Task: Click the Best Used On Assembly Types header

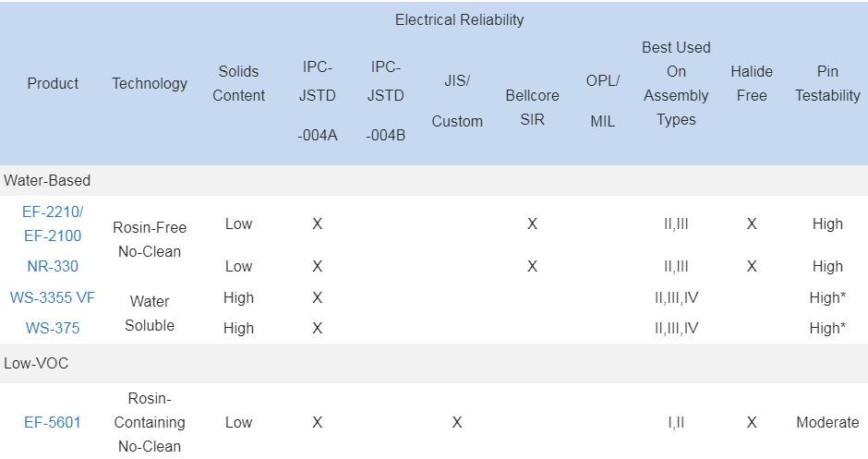Action: tap(676, 83)
